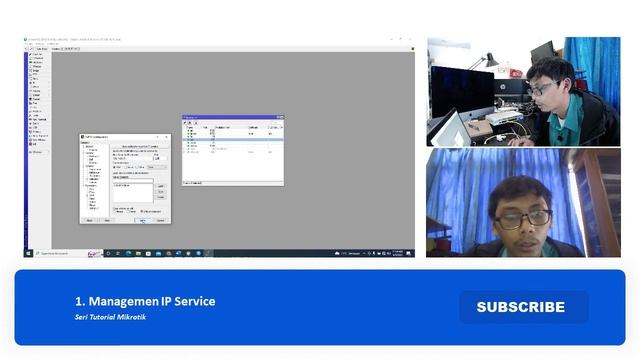Open New Terminal in WinBox sidebar
Viewport: 640px width, 360px height.
coord(39,120)
